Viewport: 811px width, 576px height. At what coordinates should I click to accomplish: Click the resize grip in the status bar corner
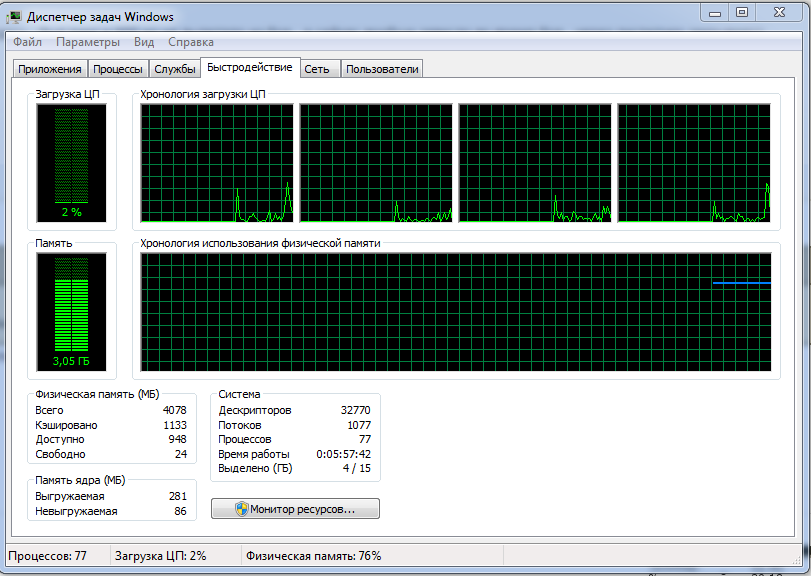(797, 558)
